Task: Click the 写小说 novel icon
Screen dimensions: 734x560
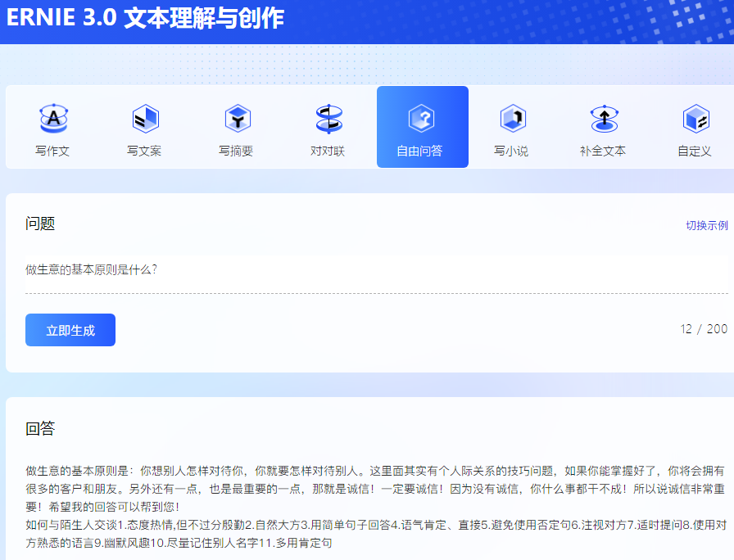Action: click(513, 119)
